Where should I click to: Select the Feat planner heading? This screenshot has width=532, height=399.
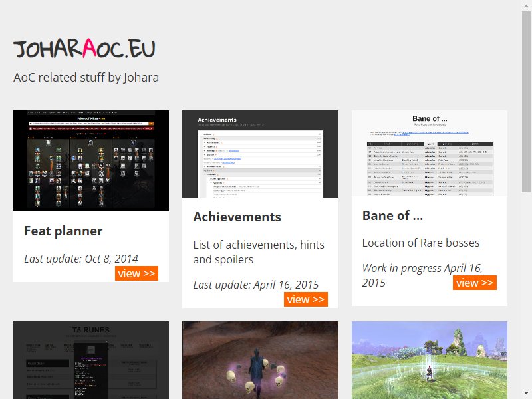(x=63, y=231)
